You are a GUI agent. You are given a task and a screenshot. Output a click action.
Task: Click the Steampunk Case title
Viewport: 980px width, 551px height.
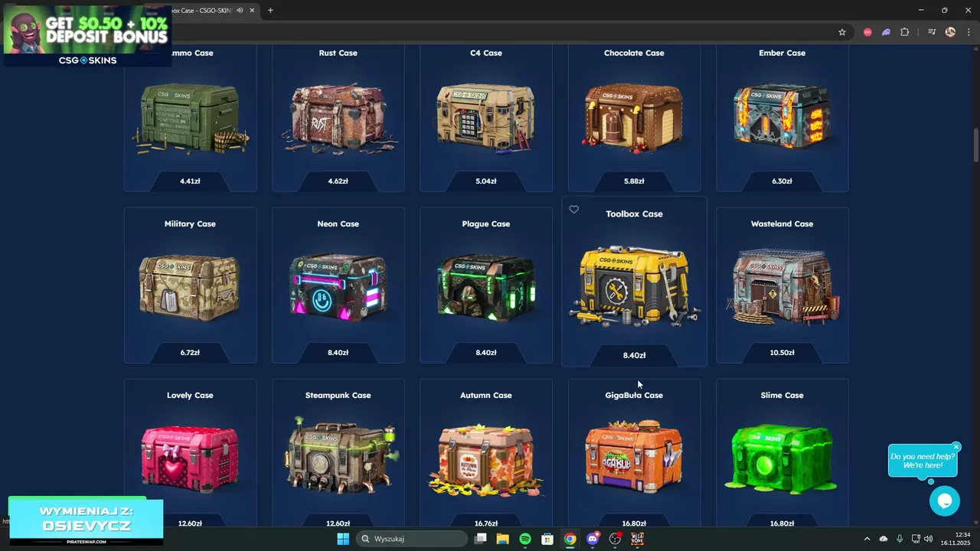[338, 396]
